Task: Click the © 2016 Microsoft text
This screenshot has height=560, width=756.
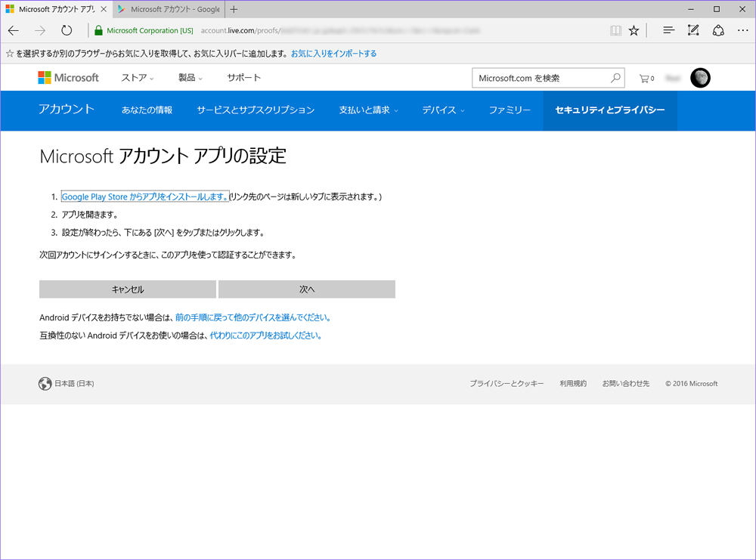Action: (692, 384)
